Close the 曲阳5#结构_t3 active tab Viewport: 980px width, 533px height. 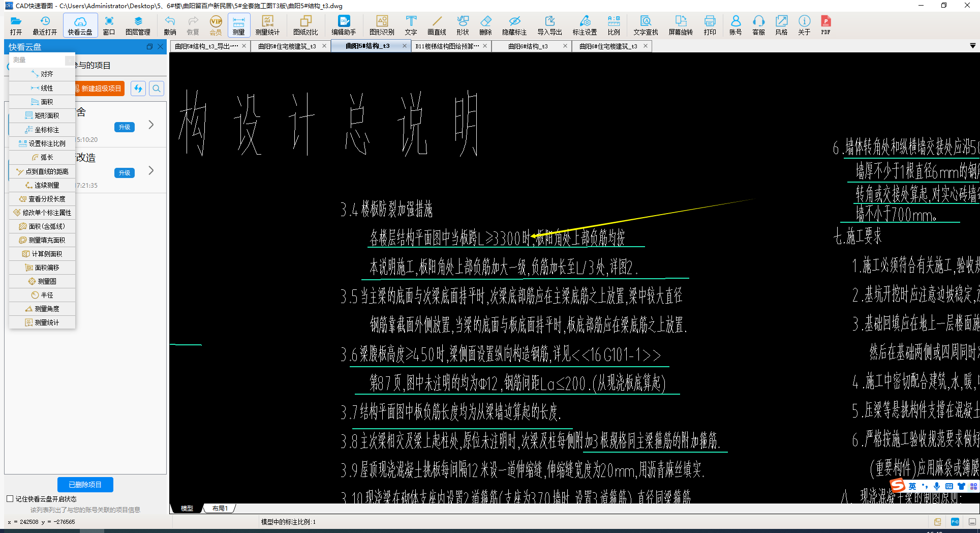pyautogui.click(x=405, y=46)
